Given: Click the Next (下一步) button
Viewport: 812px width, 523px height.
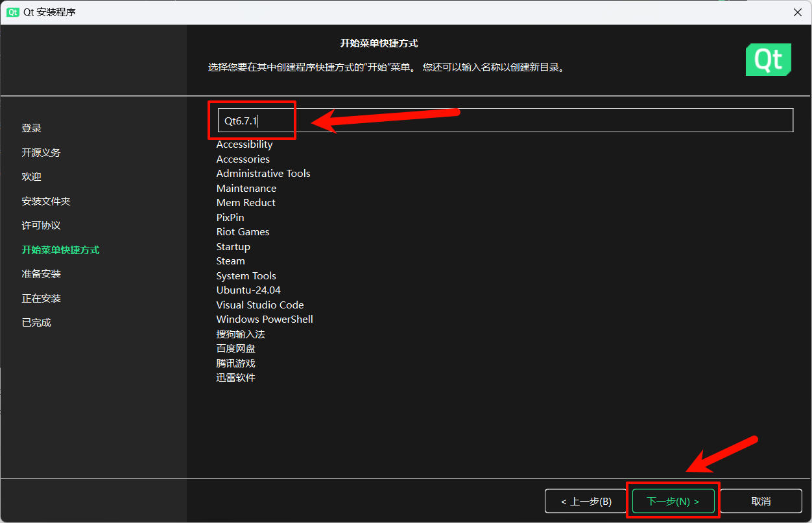Looking at the screenshot, I should tap(673, 502).
